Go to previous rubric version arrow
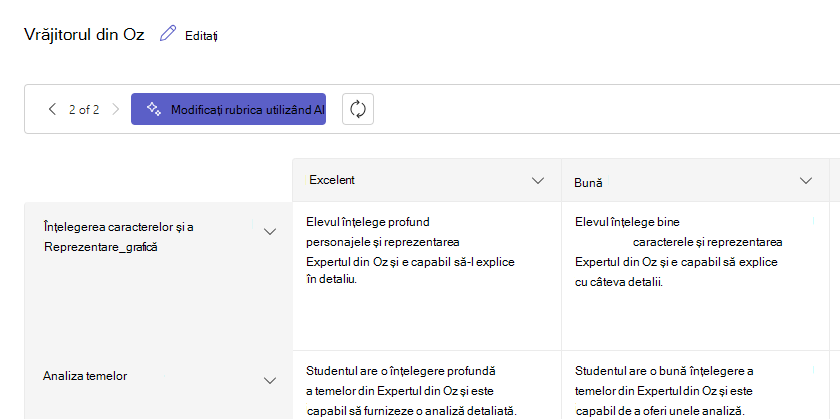Screen dimensions: 840x419 tap(52, 109)
